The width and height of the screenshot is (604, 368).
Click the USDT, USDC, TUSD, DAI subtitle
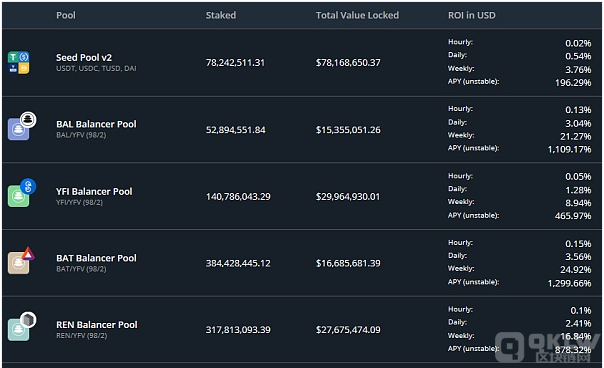(x=96, y=69)
